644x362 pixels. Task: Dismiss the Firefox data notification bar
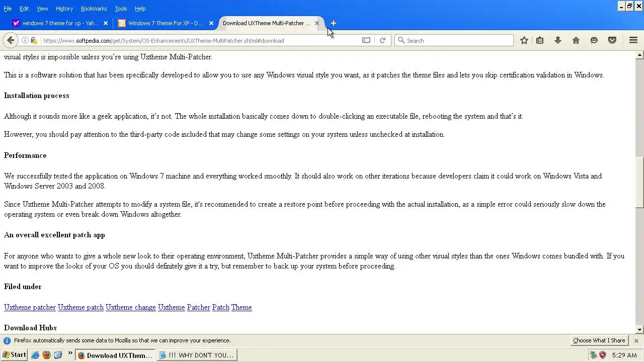(x=636, y=340)
